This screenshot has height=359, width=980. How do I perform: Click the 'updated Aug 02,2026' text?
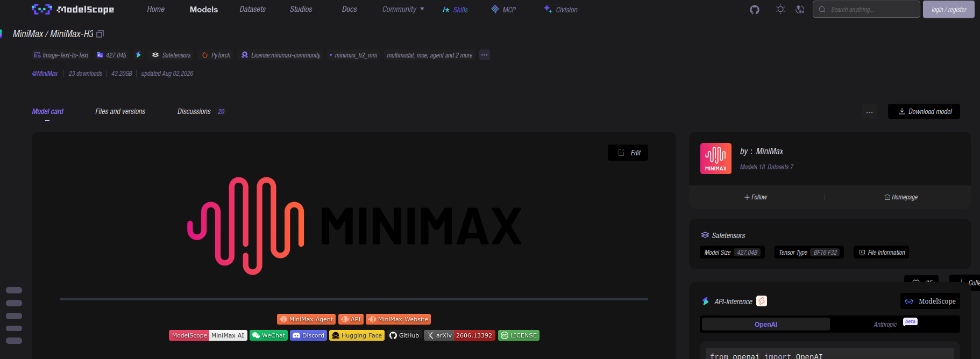(x=167, y=74)
